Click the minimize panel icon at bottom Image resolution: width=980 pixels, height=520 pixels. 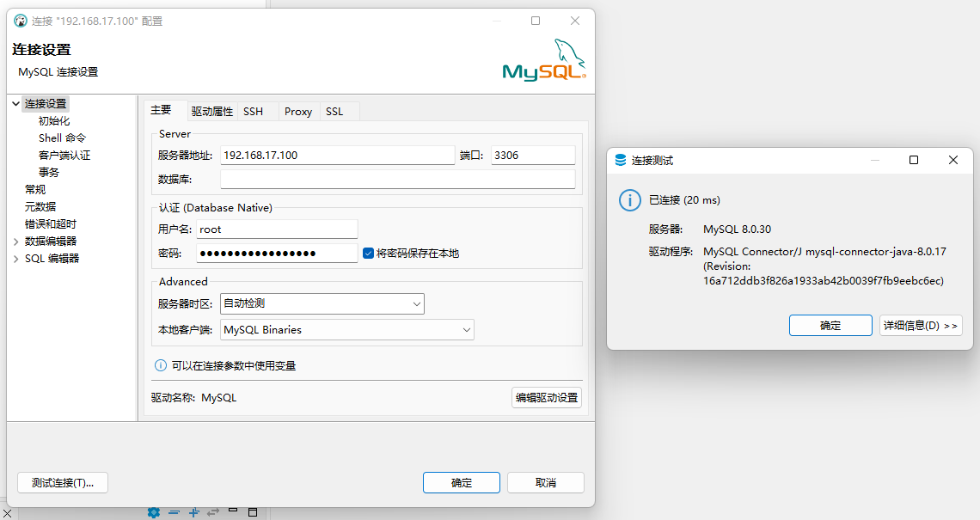coord(233,510)
